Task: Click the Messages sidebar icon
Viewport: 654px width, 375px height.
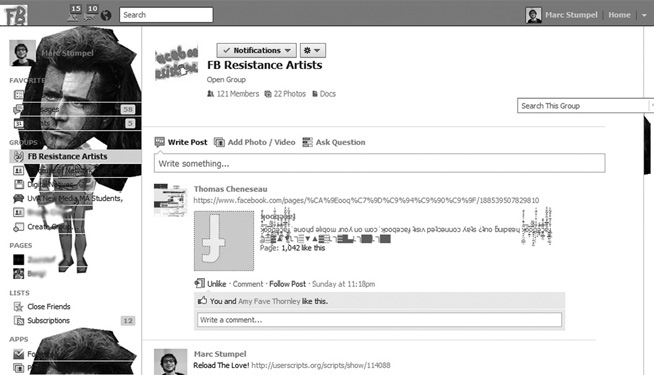Action: pyautogui.click(x=18, y=110)
